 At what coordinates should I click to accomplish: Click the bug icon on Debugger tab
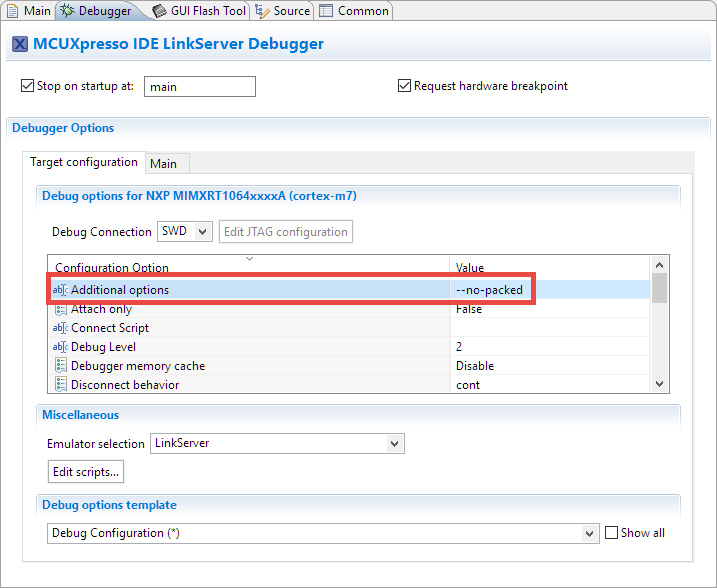point(67,10)
